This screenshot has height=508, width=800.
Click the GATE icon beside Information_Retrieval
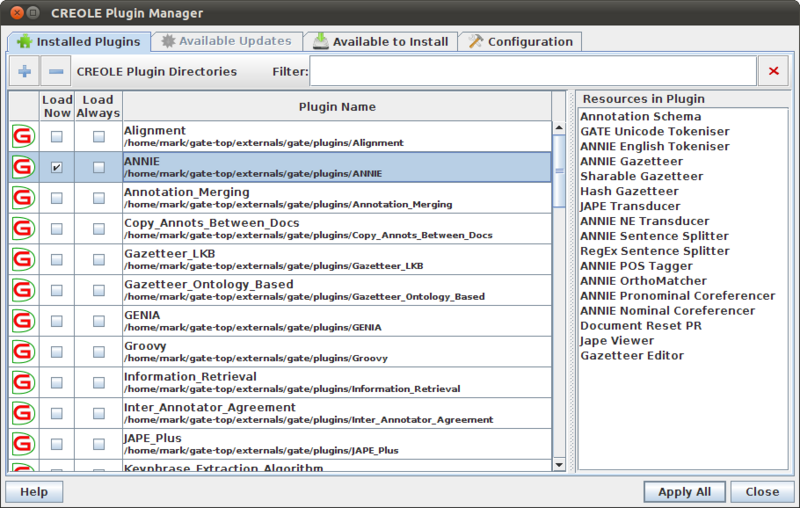coord(23,383)
